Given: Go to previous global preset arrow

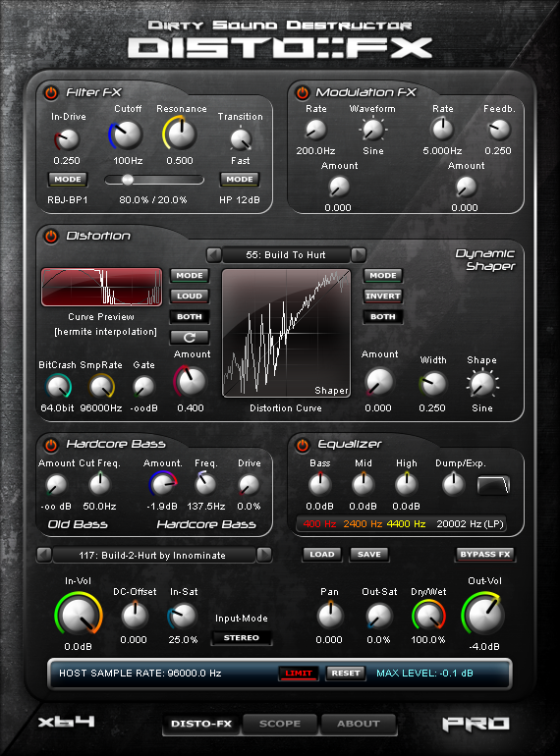Looking at the screenshot, I should pyautogui.click(x=44, y=555).
